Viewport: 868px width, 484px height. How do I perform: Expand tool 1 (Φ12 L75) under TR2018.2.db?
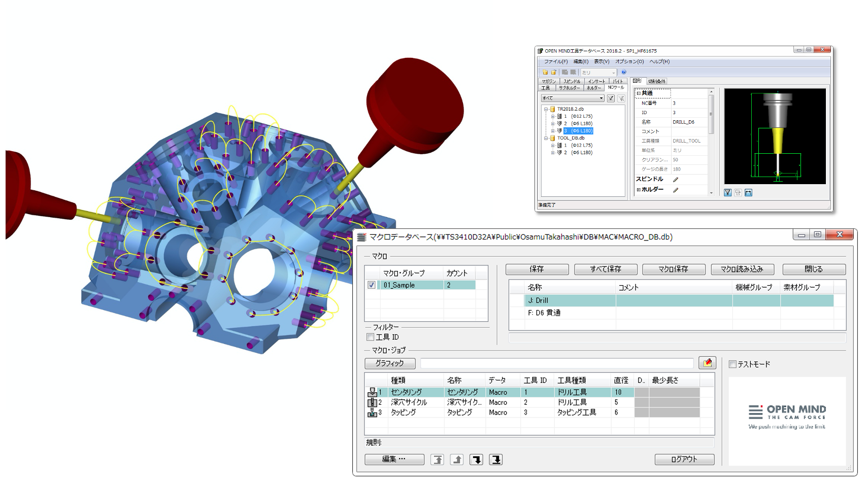coord(553,116)
